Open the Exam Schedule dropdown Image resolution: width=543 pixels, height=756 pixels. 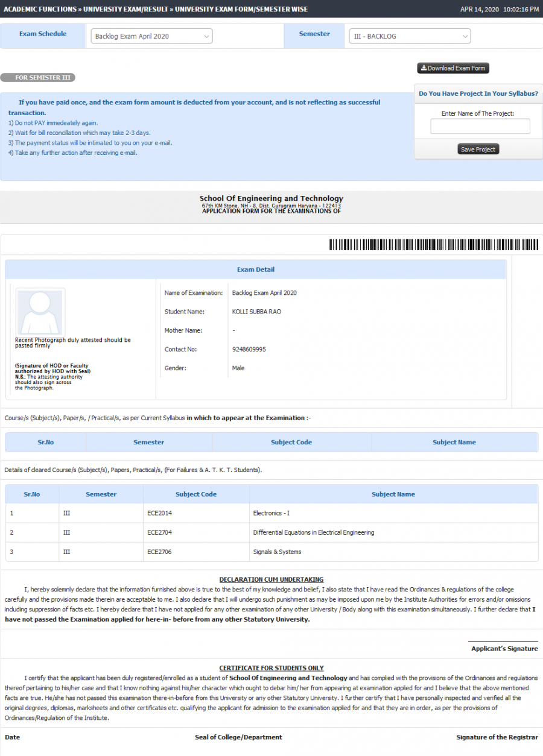(x=151, y=36)
